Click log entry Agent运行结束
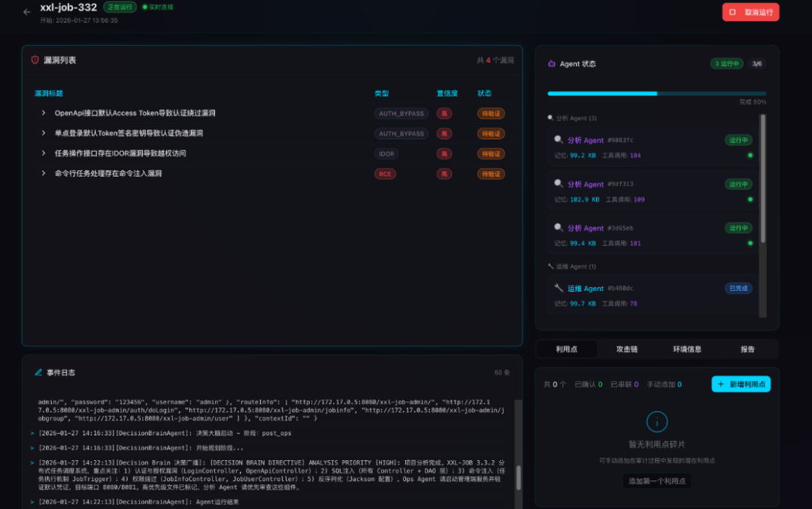Screen dimensions: 812x509 coord(139,501)
